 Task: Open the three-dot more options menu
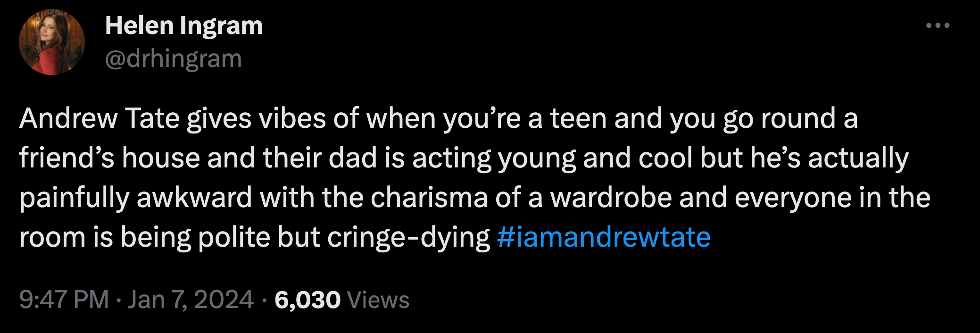938,25
